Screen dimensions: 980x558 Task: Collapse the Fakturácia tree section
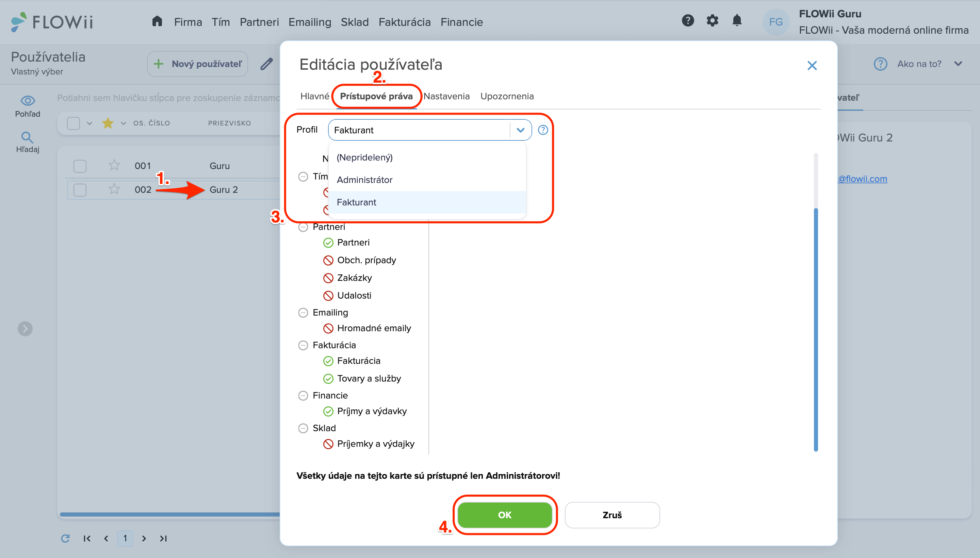coord(303,345)
